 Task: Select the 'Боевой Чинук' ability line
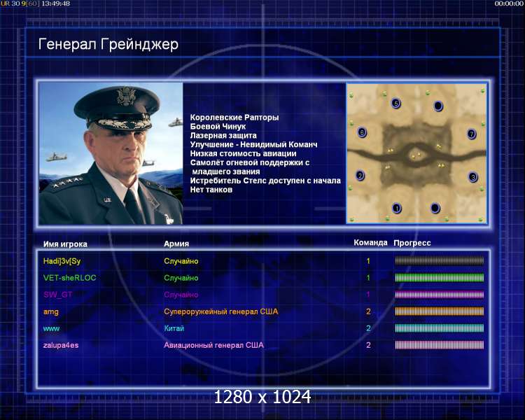pos(218,127)
